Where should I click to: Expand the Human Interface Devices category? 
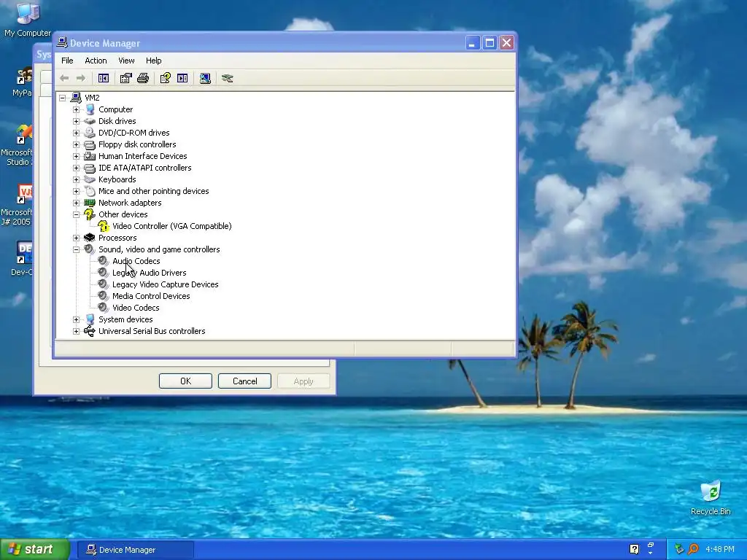pos(76,156)
